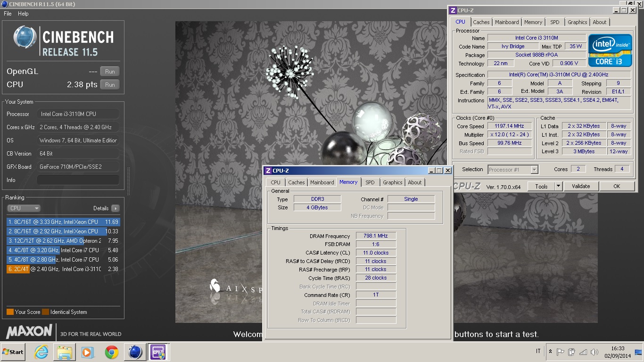Click the Intel Core i3 logo badge
The height and width of the screenshot is (362, 644).
click(610, 50)
